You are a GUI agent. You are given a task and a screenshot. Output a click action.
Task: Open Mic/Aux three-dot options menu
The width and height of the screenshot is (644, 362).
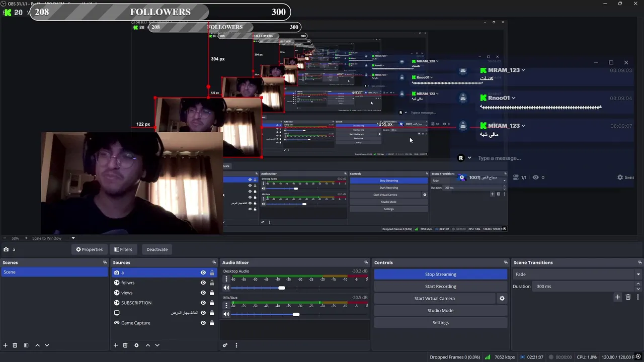226,305
